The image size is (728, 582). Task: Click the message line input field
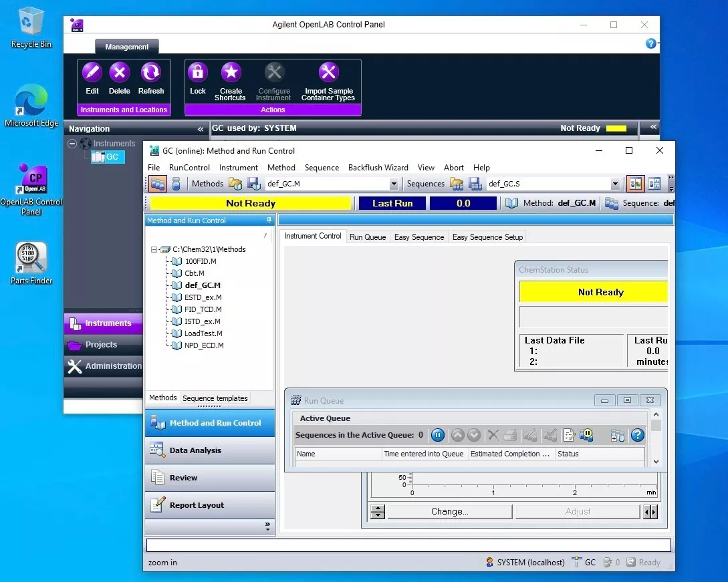coord(408,545)
